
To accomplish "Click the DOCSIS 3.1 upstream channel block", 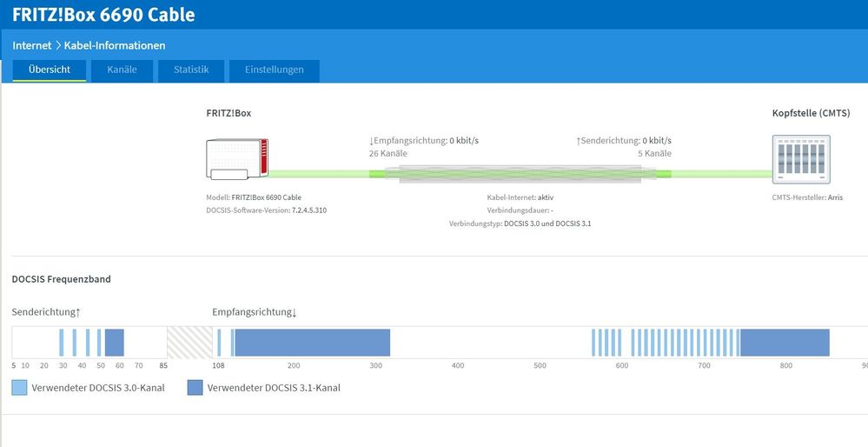I will pos(115,343).
